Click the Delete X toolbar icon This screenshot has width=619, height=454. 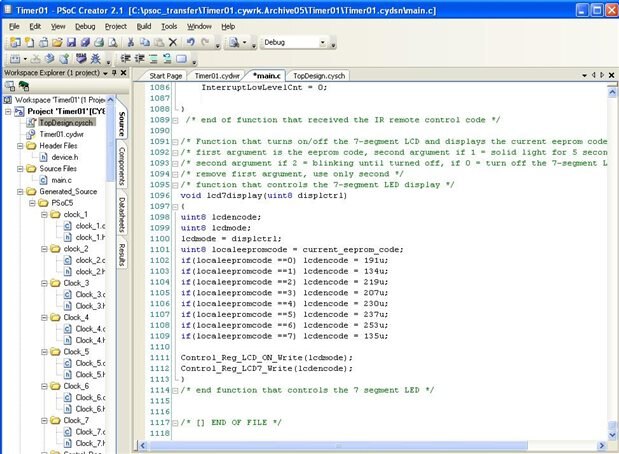pyautogui.click(x=173, y=43)
